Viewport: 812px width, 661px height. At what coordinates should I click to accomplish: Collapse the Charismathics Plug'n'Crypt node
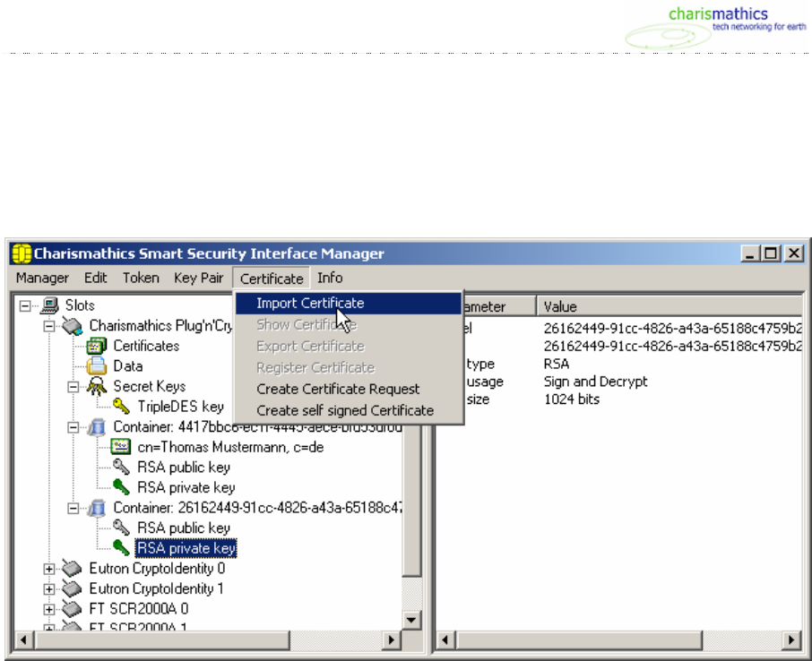pyautogui.click(x=48, y=326)
